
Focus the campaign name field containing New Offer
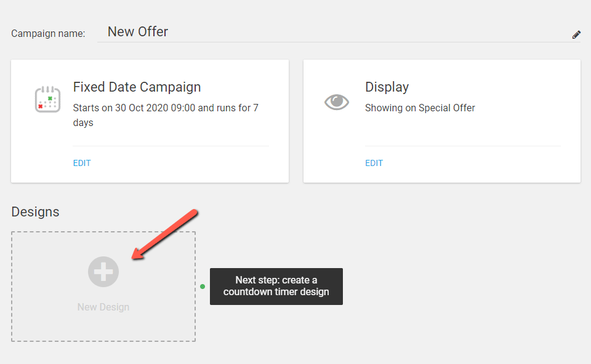339,32
